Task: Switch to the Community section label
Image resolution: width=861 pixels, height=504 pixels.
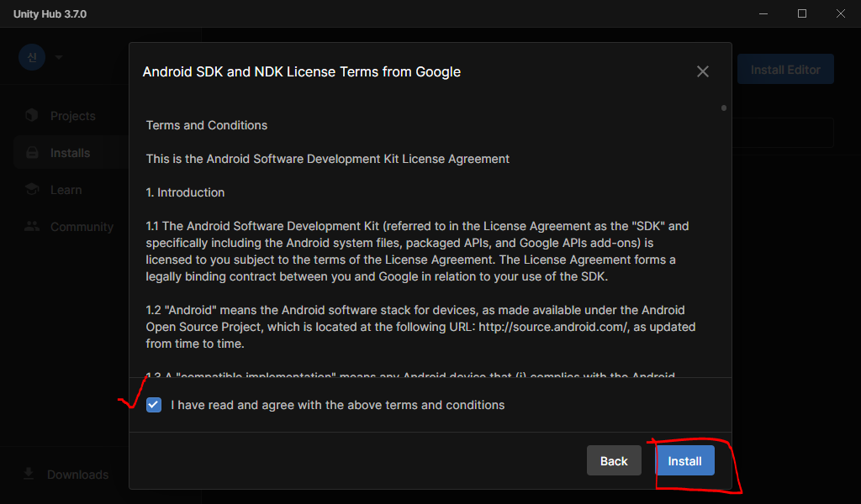Action: (82, 227)
